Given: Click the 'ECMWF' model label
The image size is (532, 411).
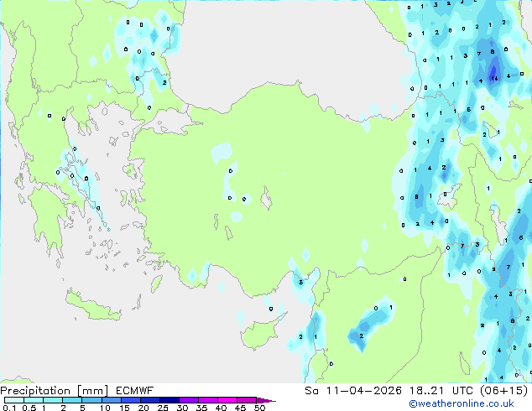Looking at the screenshot, I should point(135,391).
